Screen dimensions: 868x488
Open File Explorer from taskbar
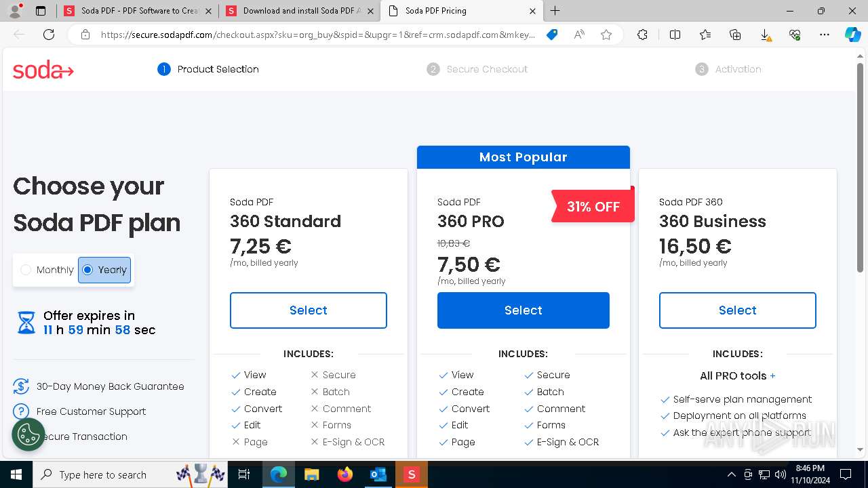[311, 474]
